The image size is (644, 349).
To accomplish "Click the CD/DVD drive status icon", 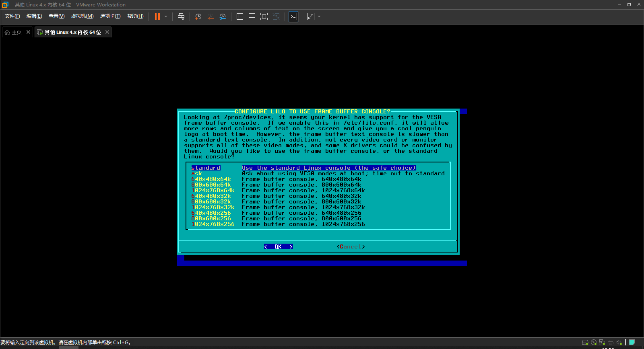I will (x=594, y=343).
